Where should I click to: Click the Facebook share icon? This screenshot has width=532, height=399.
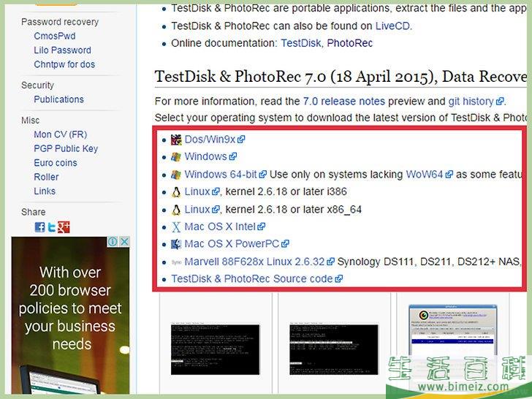pyautogui.click(x=39, y=227)
